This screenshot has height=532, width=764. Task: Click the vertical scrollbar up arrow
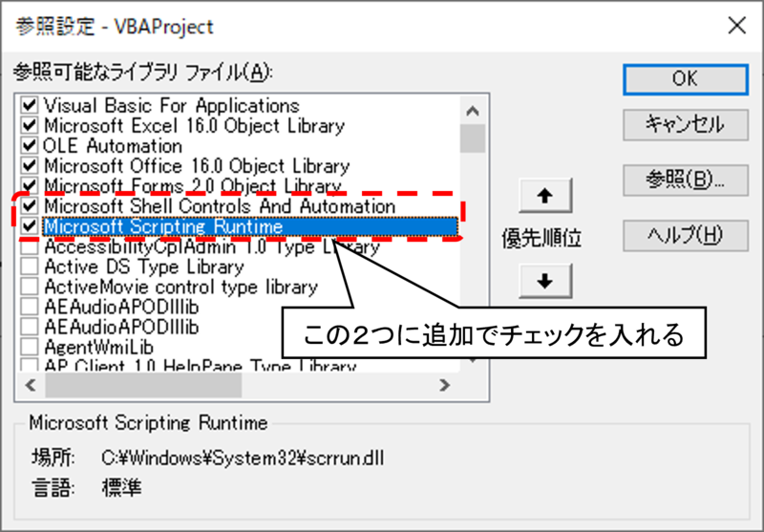point(472,111)
